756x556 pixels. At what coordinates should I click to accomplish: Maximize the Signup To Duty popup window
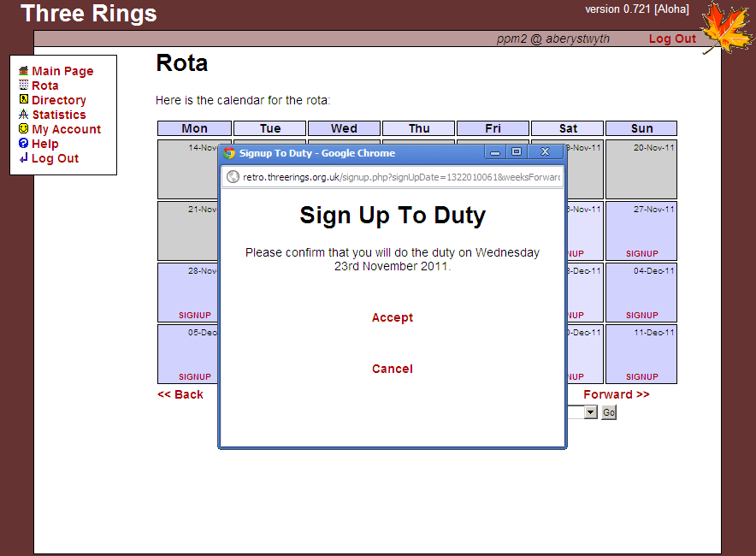click(517, 152)
